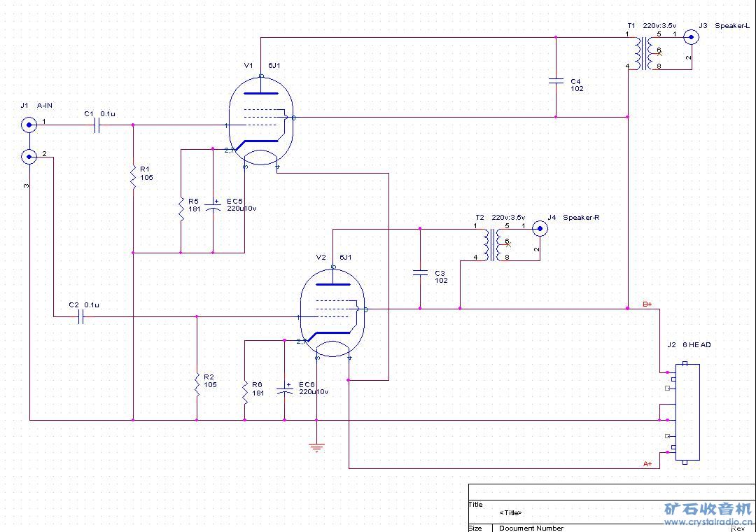756x532 pixels.
Task: Click the "<Title>" field in title block
Action: [x=510, y=512]
